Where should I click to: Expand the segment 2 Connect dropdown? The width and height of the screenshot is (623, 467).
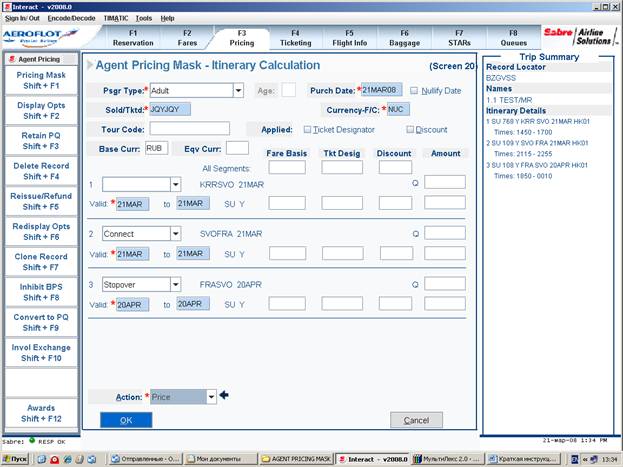click(x=176, y=234)
